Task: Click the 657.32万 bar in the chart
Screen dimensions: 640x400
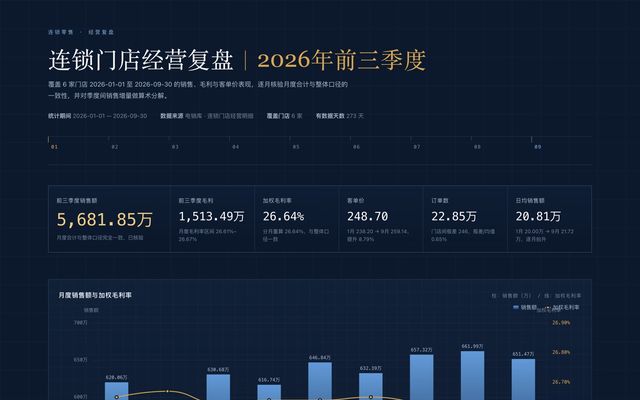Action: tap(422, 377)
